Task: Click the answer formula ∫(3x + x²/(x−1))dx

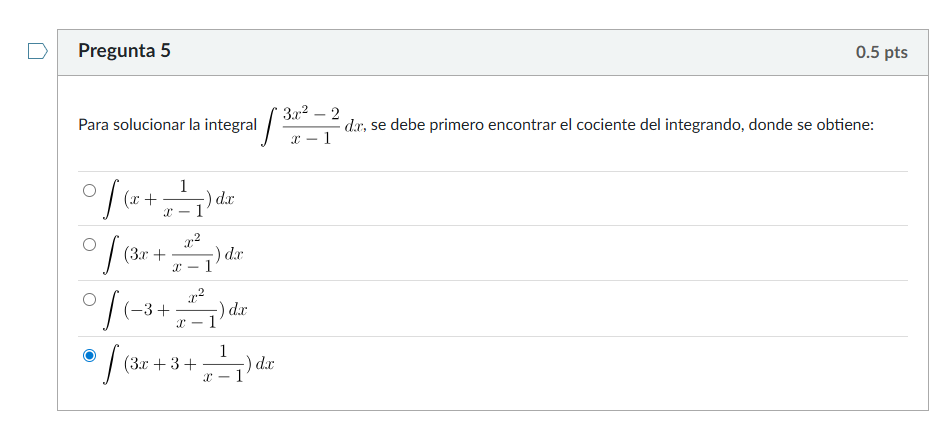Action: tap(173, 254)
